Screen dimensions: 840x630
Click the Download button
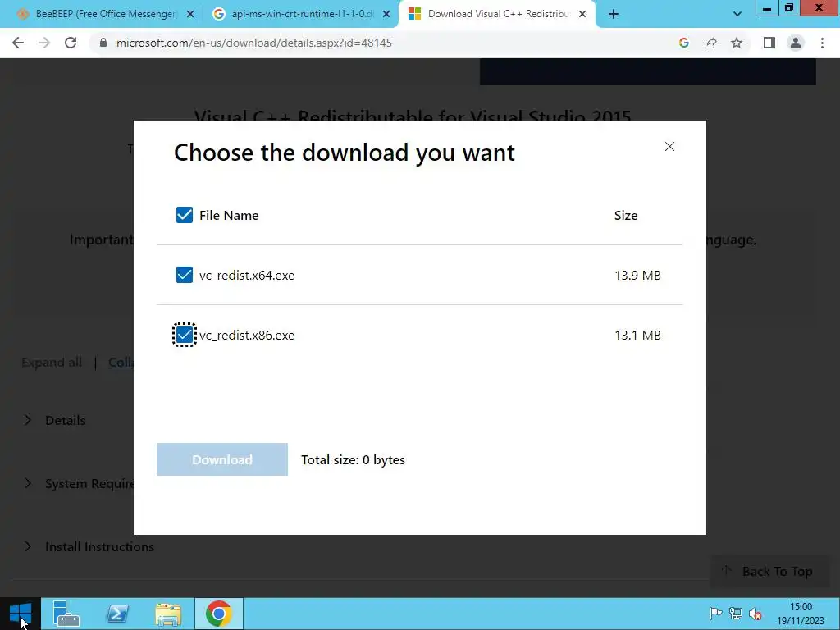pyautogui.click(x=222, y=459)
